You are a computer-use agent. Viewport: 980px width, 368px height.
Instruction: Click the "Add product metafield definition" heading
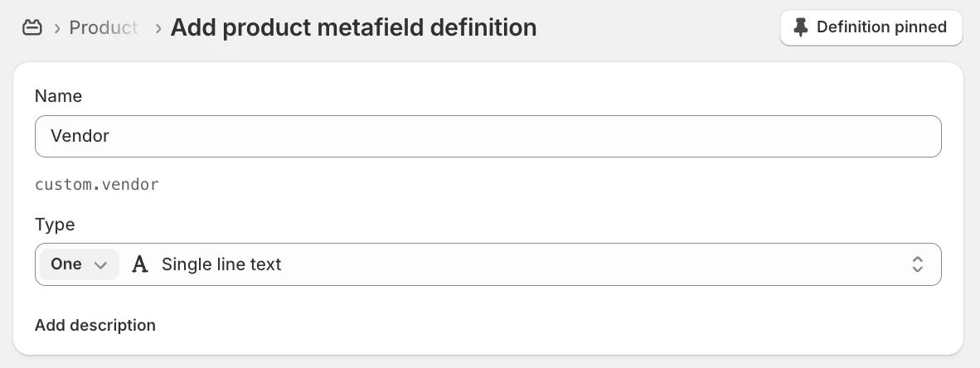click(353, 27)
